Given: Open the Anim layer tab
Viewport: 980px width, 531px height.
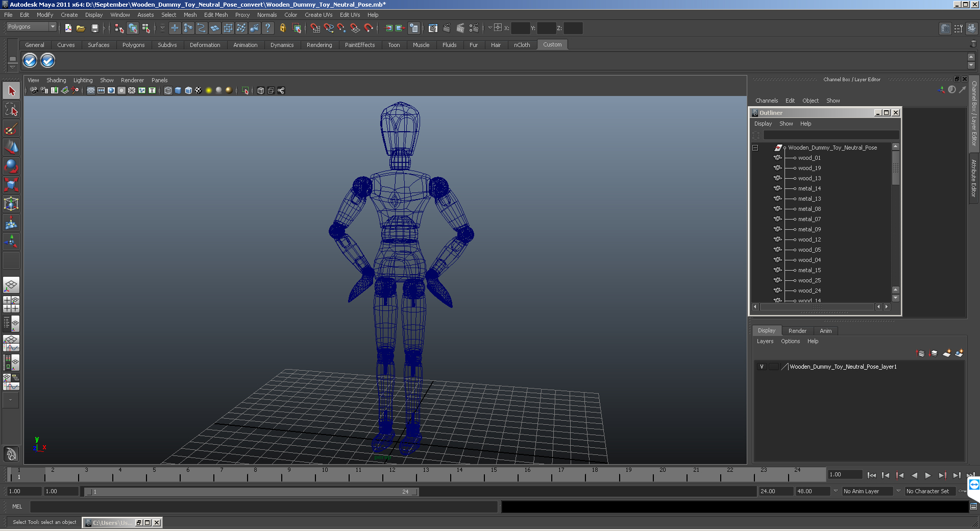Looking at the screenshot, I should [826, 331].
